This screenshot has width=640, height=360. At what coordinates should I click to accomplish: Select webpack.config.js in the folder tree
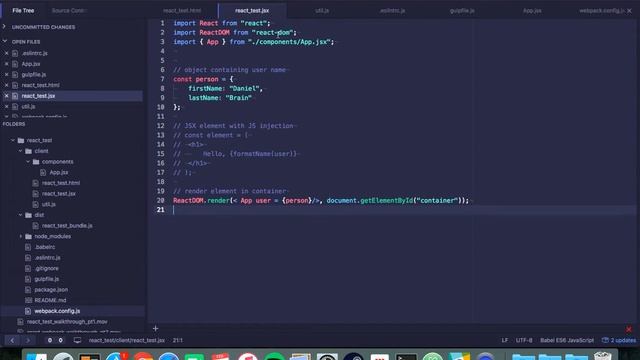pos(57,311)
